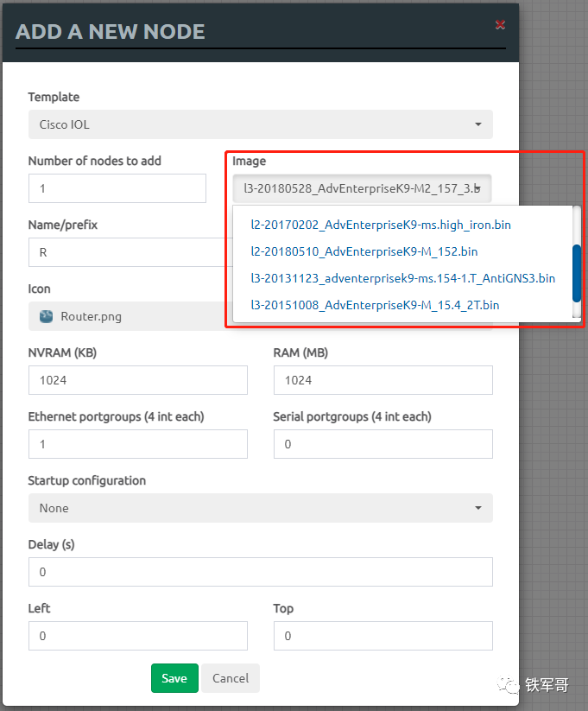Click the Router.png icon thumbnail
Screen dimensions: 588x711
click(46, 316)
